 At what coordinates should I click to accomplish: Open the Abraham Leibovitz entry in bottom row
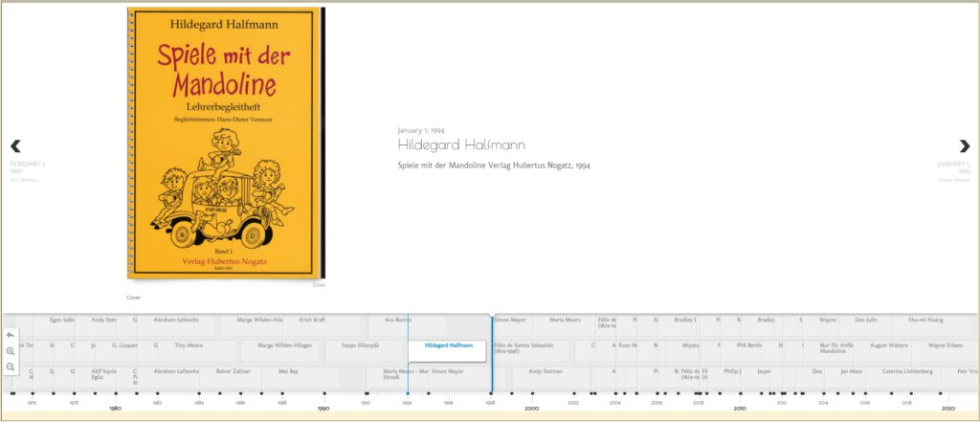pyautogui.click(x=176, y=371)
